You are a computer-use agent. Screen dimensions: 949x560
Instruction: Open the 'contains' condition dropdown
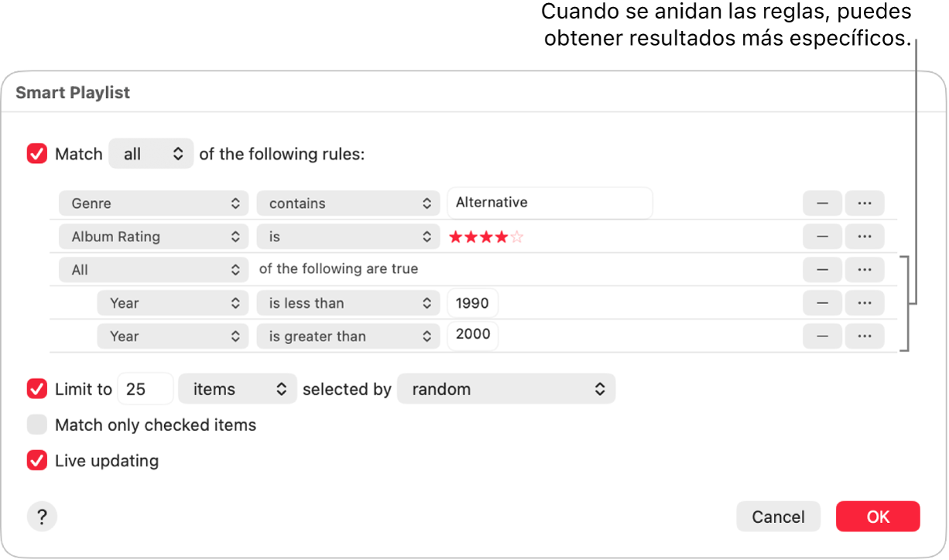pyautogui.click(x=348, y=203)
